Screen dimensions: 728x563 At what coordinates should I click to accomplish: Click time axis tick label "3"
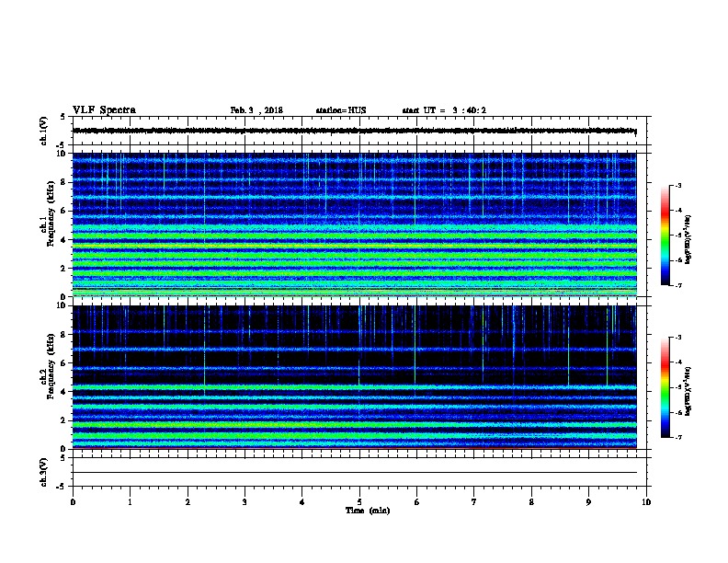(x=245, y=502)
